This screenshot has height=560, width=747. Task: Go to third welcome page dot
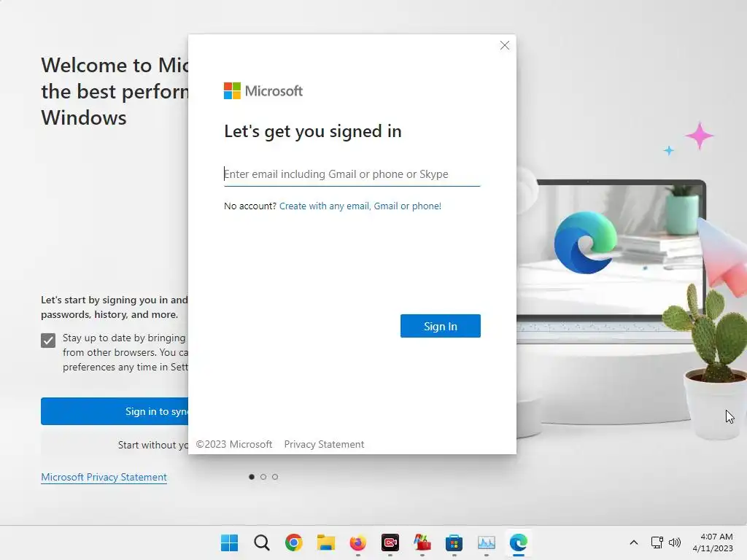(x=275, y=477)
